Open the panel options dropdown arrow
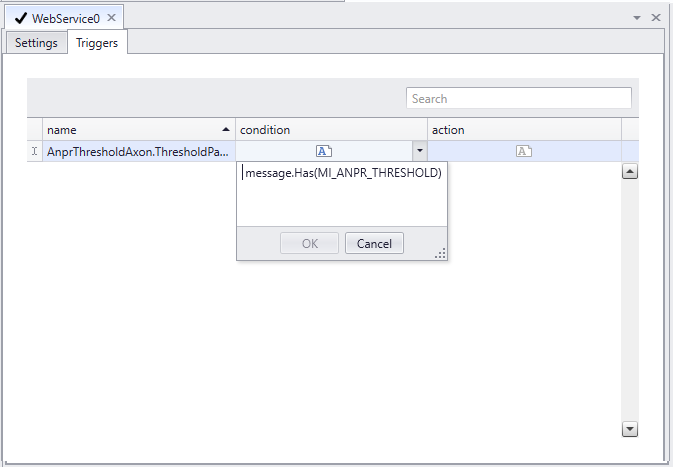The width and height of the screenshot is (673, 467). click(637, 18)
